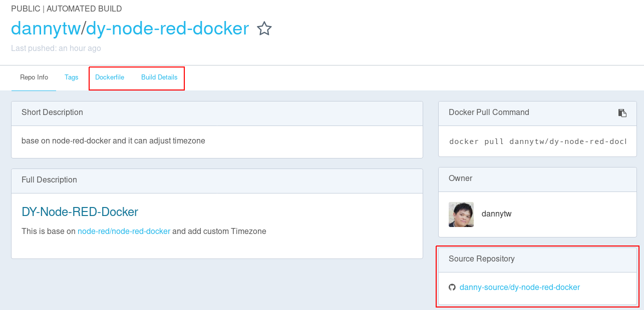Switch to the Repo Info tab

(x=34, y=77)
